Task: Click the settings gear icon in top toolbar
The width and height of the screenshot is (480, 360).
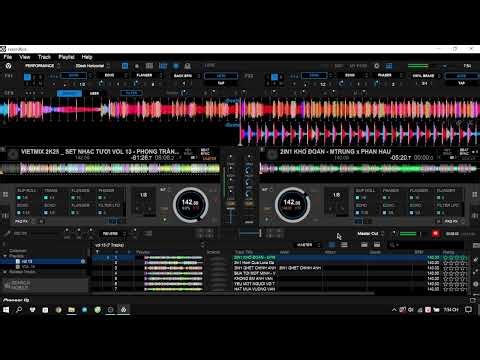Action: coord(377,66)
